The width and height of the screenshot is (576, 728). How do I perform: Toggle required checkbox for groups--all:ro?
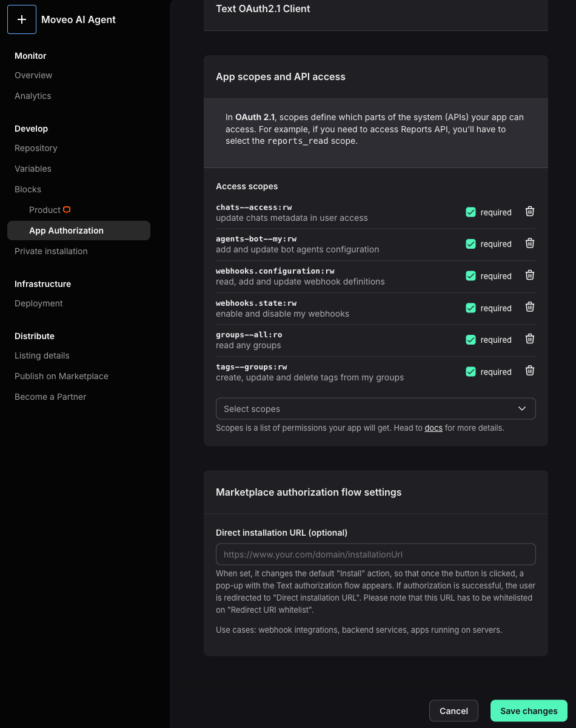pyautogui.click(x=471, y=340)
